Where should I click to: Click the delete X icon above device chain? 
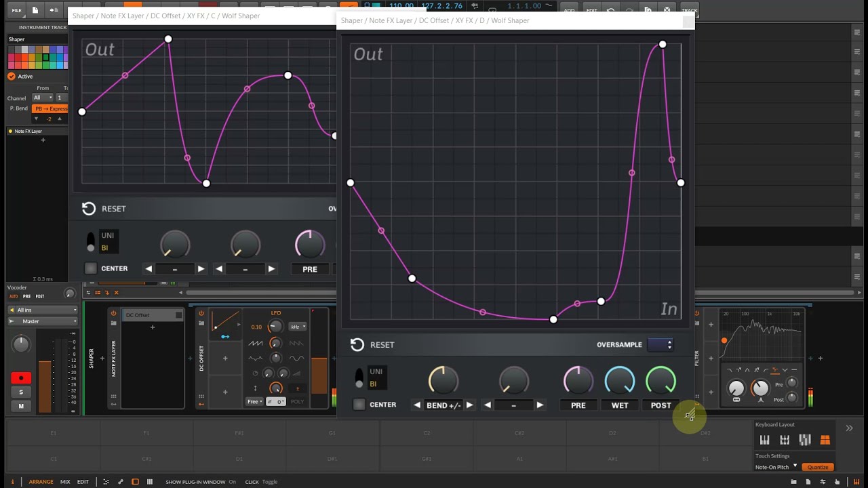point(117,293)
